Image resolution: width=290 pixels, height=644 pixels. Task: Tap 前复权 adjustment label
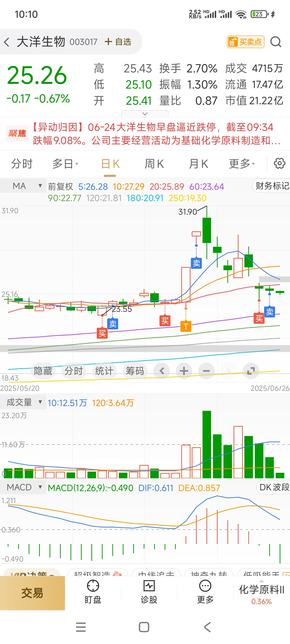tap(61, 186)
